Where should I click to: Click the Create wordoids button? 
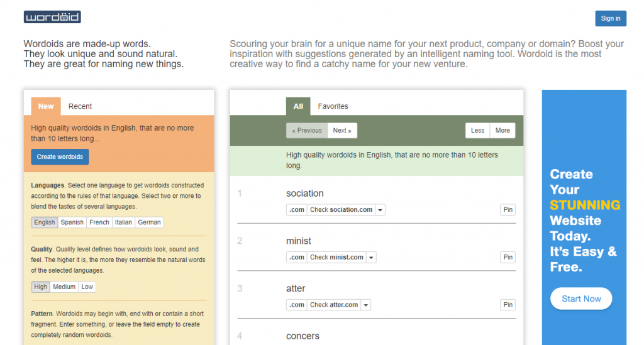[60, 156]
